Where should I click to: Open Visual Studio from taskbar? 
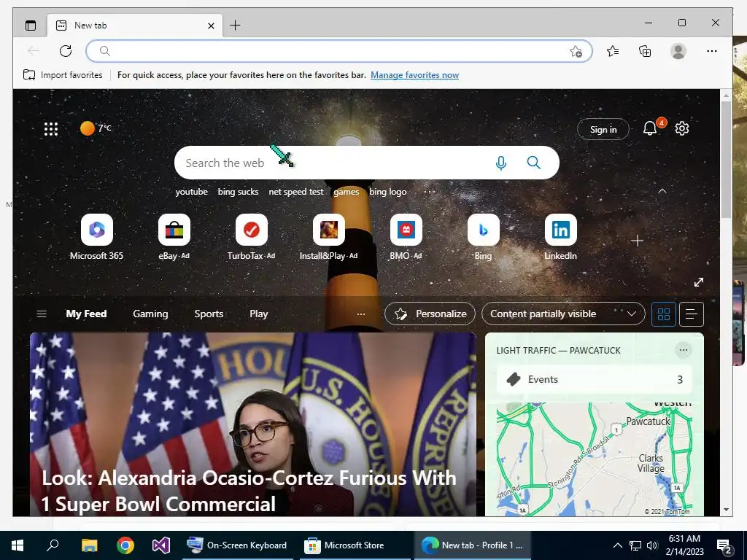pyautogui.click(x=161, y=545)
